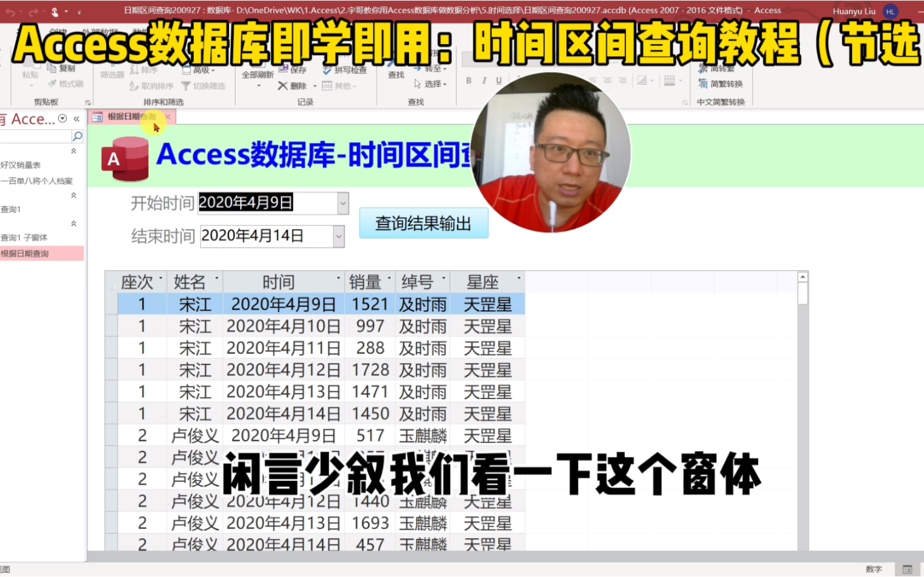This screenshot has height=577, width=924.
Task: Apply Underline formatting with U icon
Action: coord(499,81)
